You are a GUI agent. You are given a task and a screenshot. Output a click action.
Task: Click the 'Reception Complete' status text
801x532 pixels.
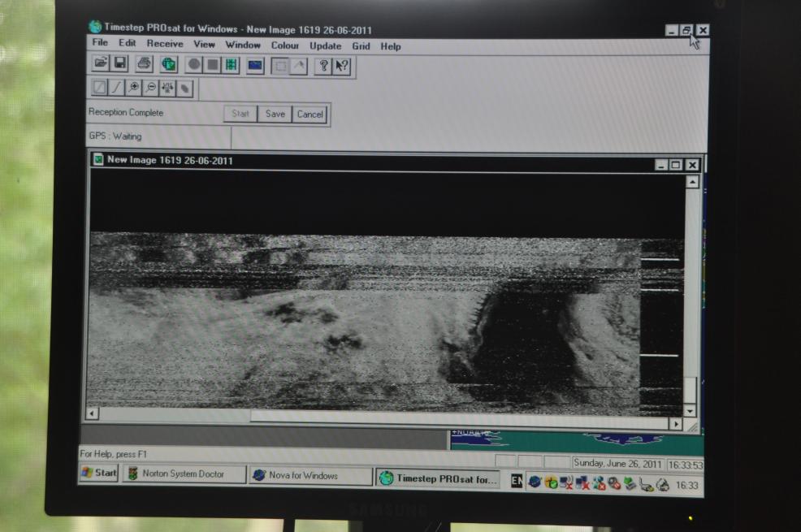click(x=126, y=112)
